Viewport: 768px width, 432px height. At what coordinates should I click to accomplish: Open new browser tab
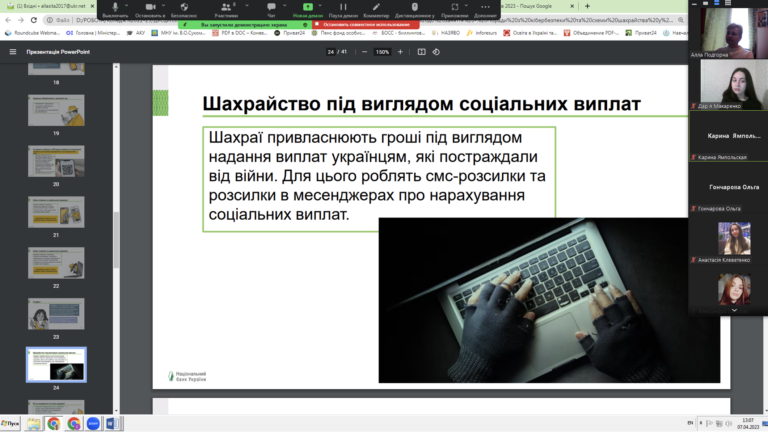click(x=587, y=6)
